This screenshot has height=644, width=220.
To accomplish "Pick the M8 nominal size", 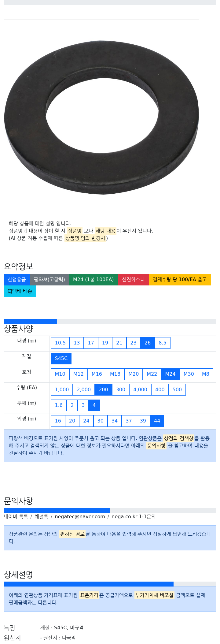I will (x=206, y=374).
